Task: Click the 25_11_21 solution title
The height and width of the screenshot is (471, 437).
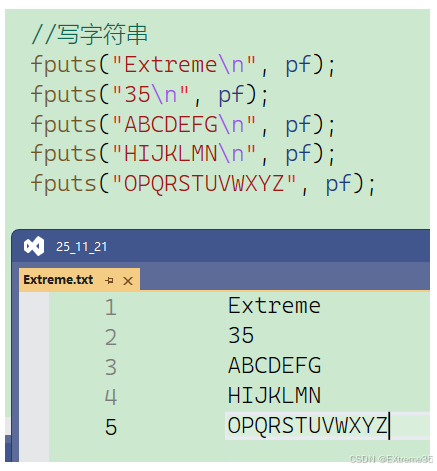Action: (82, 247)
